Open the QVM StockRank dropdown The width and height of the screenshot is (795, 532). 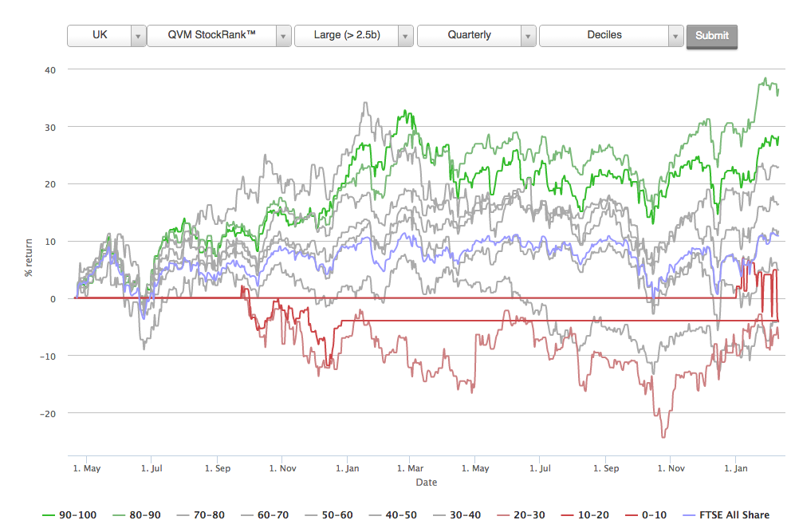coord(219,36)
